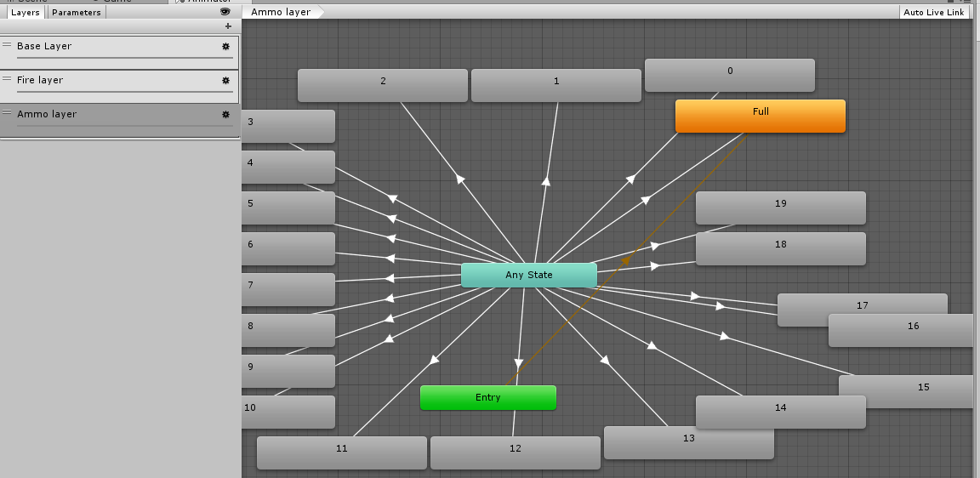Toggle the eye visibility icon in Layers panel
980x478 pixels.
click(225, 11)
